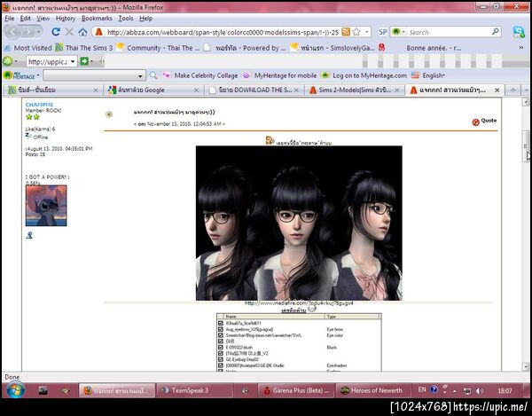Viewport: 532px width, 416px height.
Task: Switch to the Sims 2-Models tab
Action: coord(354,90)
